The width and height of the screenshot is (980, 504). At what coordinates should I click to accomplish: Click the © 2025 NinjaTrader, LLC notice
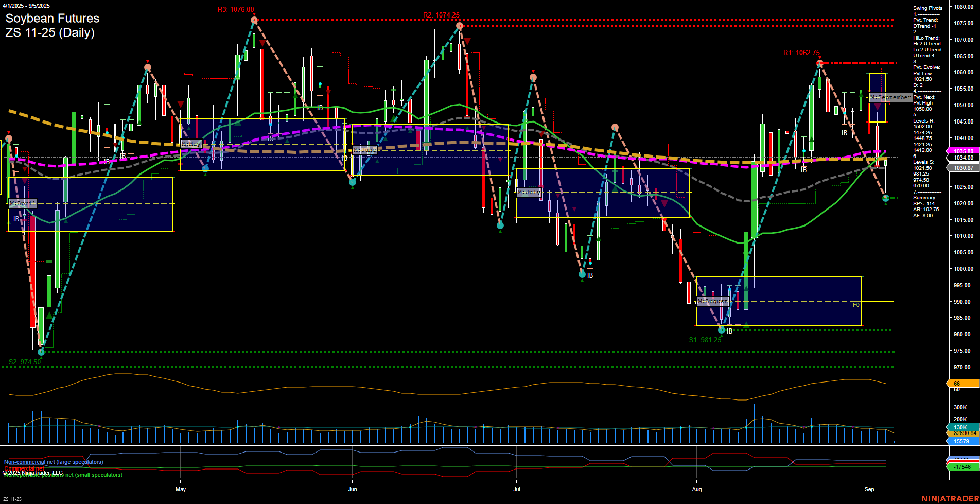(33, 472)
